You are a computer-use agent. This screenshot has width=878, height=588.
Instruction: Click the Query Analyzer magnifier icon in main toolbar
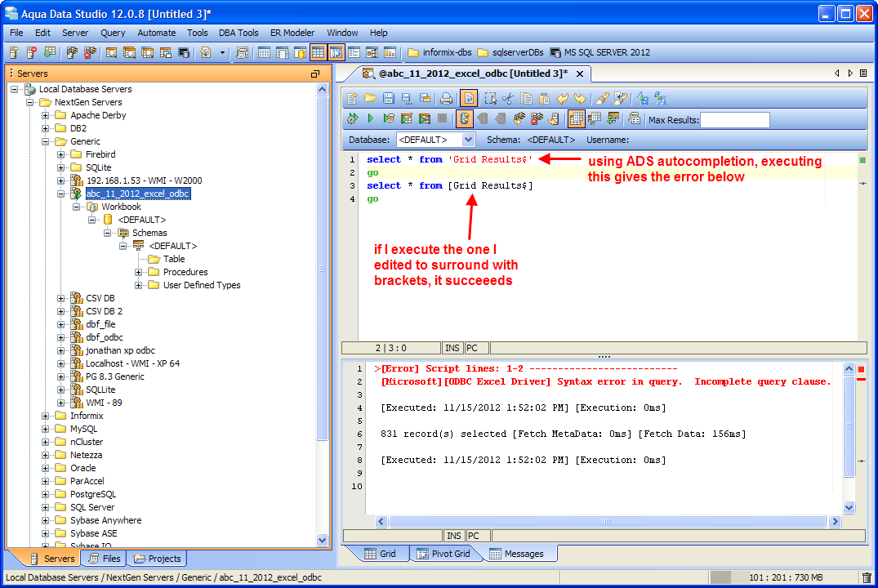111,52
